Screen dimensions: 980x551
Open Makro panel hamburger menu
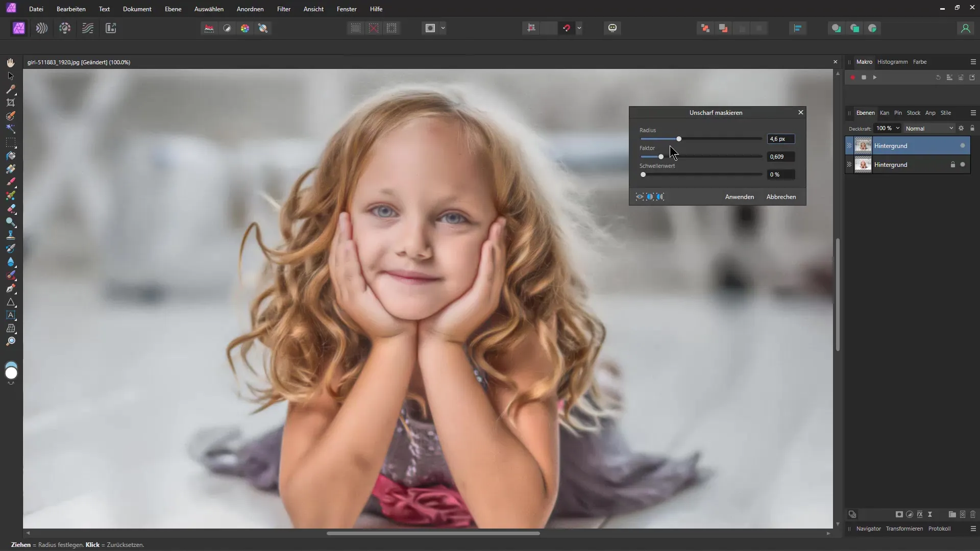[973, 62]
